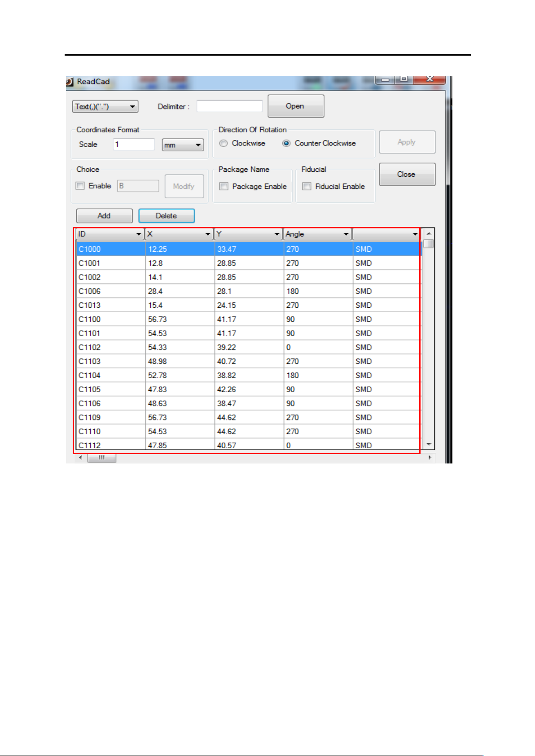Enable the Package Enable checkbox
Image resolution: width=535 pixels, height=756 pixels.
(x=224, y=186)
